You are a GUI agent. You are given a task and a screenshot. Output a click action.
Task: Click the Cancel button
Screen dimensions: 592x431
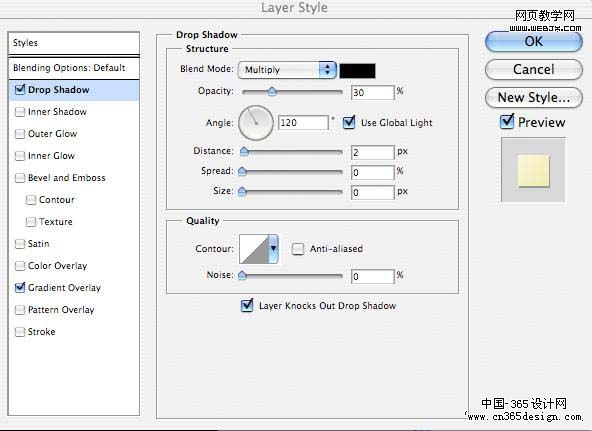tap(533, 69)
